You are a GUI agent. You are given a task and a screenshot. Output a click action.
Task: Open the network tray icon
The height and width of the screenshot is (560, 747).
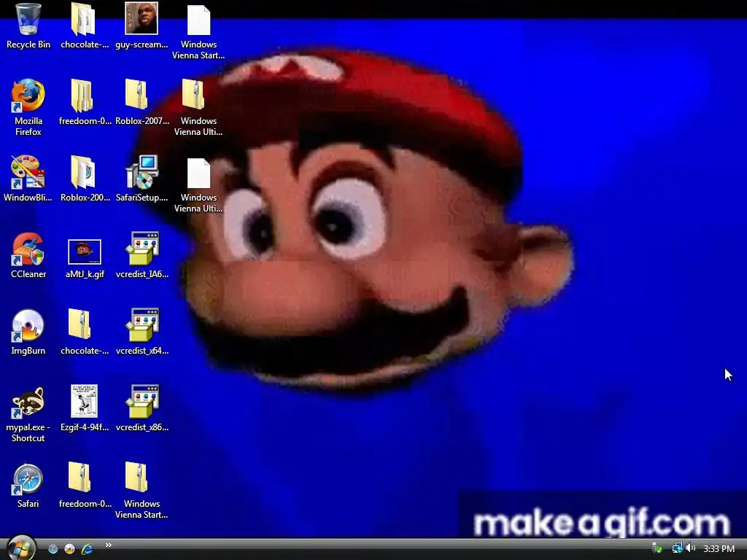678,548
